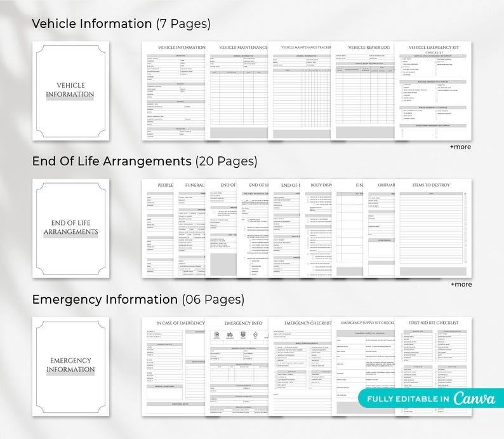Image resolution: width=504 pixels, height=439 pixels.
Task: Select the End Of Life Arrangements cover thumbnail
Action: pyautogui.click(x=70, y=229)
